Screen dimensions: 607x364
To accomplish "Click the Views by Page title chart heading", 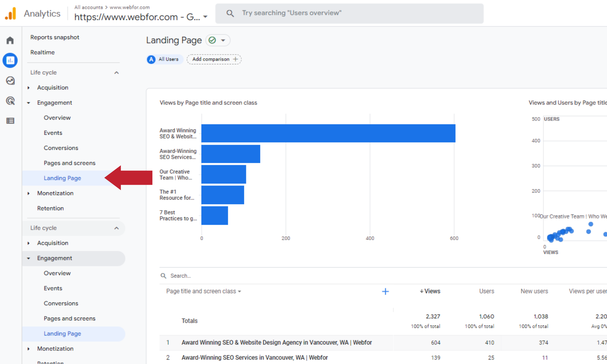I will pyautogui.click(x=208, y=103).
